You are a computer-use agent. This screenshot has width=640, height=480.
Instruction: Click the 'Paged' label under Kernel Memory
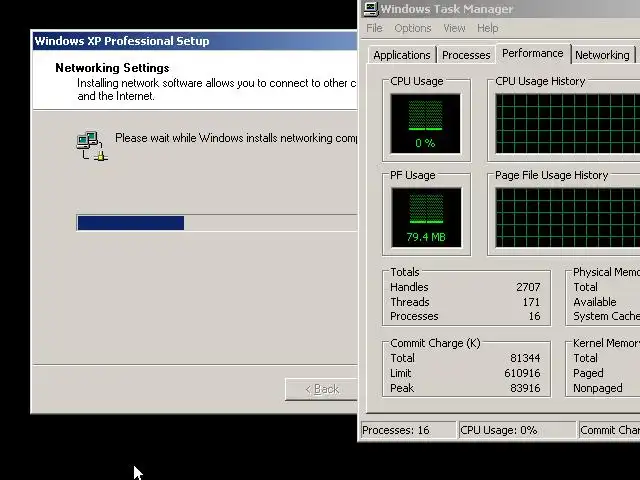(x=588, y=373)
